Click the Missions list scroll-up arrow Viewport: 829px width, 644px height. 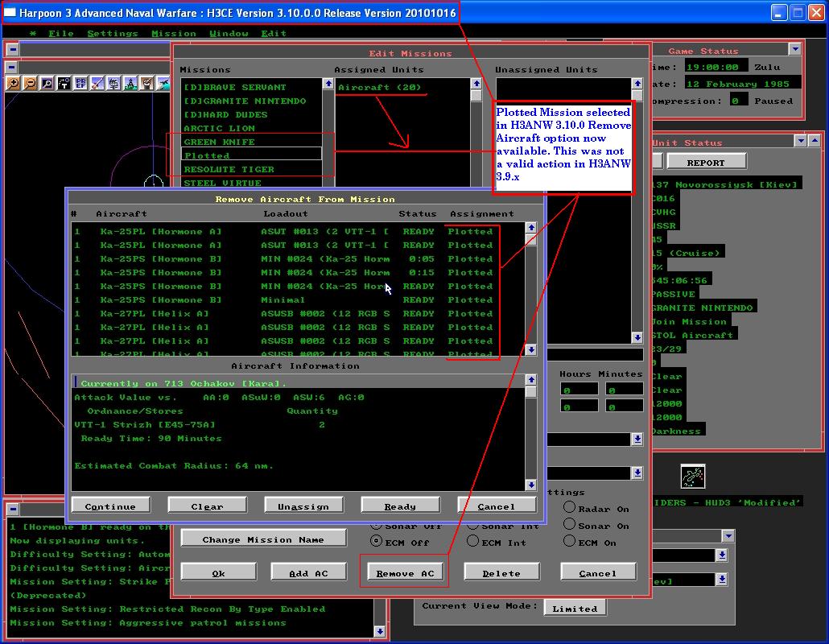[x=328, y=84]
